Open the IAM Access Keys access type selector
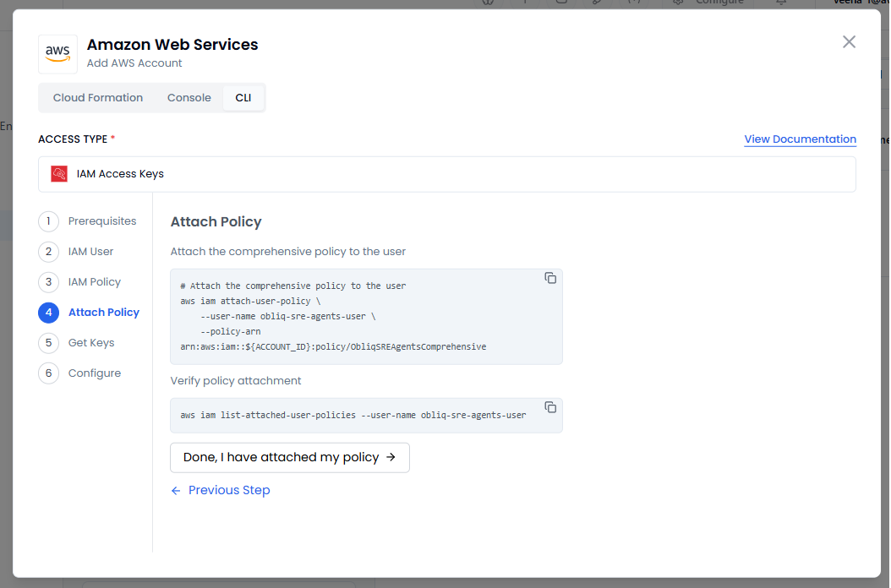Screen dimensions: 891x588 [446, 174]
